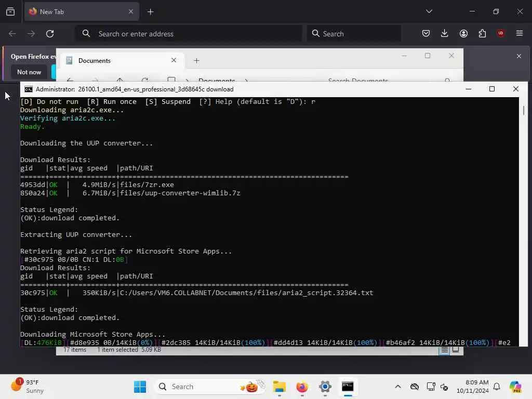
Task: Expand list all tabs dropdown
Action: click(x=429, y=11)
